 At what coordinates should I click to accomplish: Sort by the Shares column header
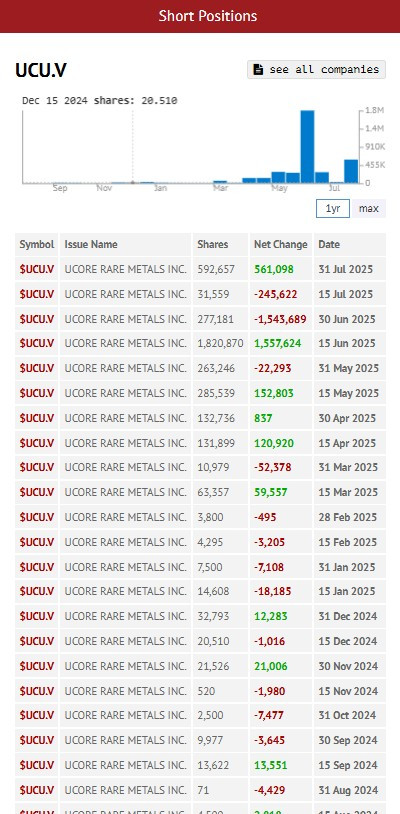[x=212, y=244]
